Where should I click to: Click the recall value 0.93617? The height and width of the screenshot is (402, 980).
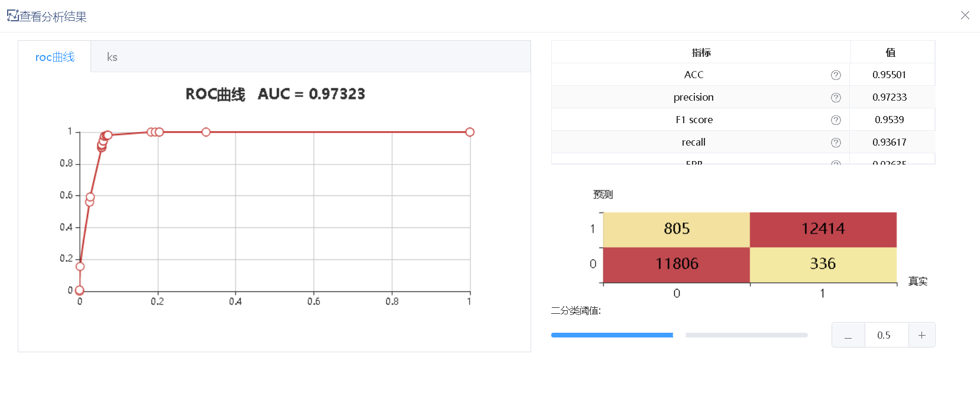[x=889, y=142]
